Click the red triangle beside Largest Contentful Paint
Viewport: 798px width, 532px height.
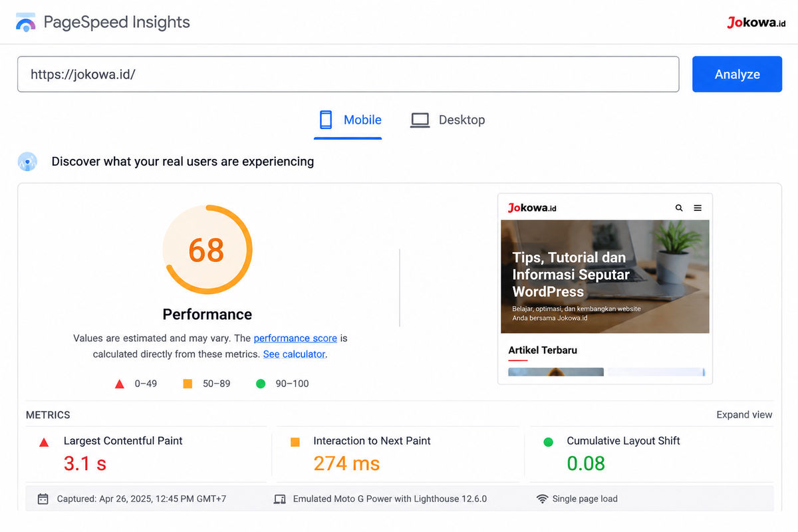pyautogui.click(x=44, y=442)
